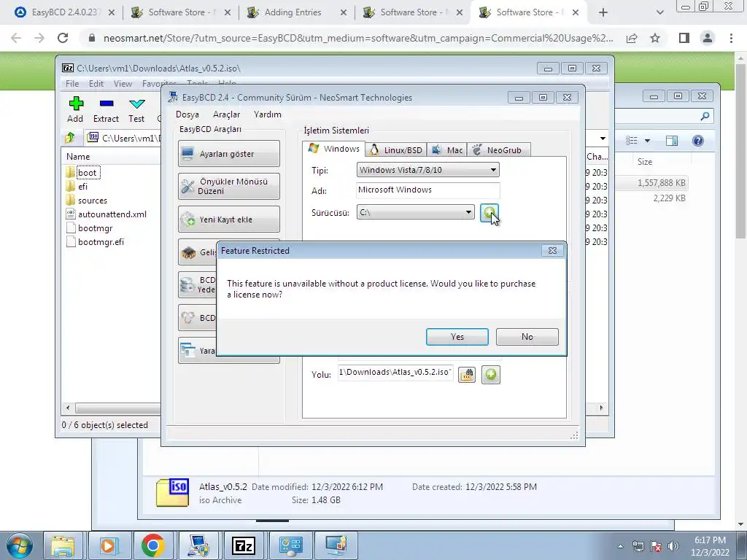Confirm license purchase with Yes button
The height and width of the screenshot is (560, 747).
point(457,337)
